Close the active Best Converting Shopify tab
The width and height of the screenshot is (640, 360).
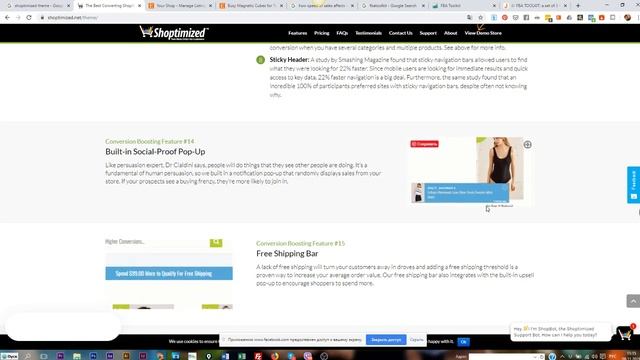(139, 6)
